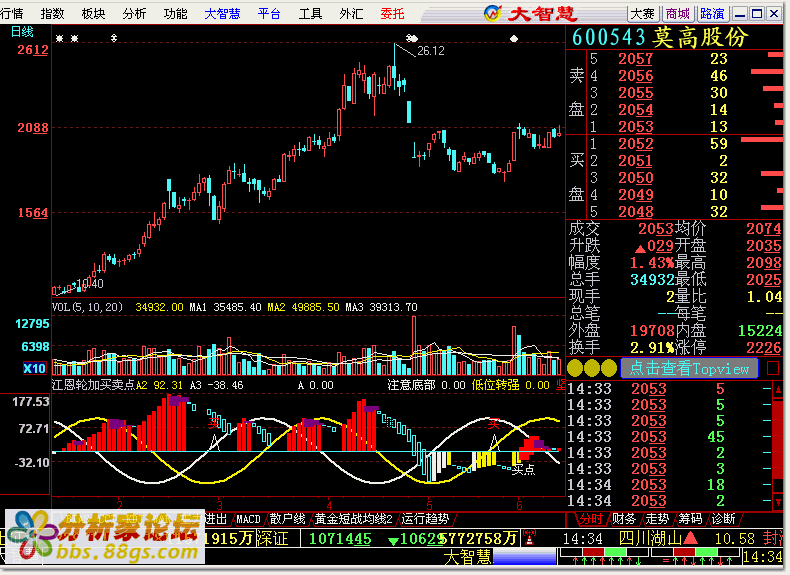Click the 14:33 trade row with volume 45
The image size is (790, 575).
(669, 436)
